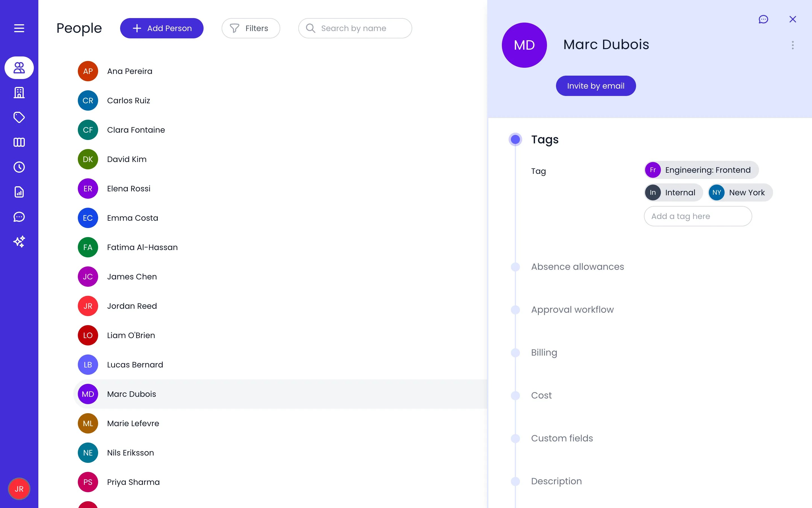
Task: Select David Kim in the people list
Action: coord(280,159)
